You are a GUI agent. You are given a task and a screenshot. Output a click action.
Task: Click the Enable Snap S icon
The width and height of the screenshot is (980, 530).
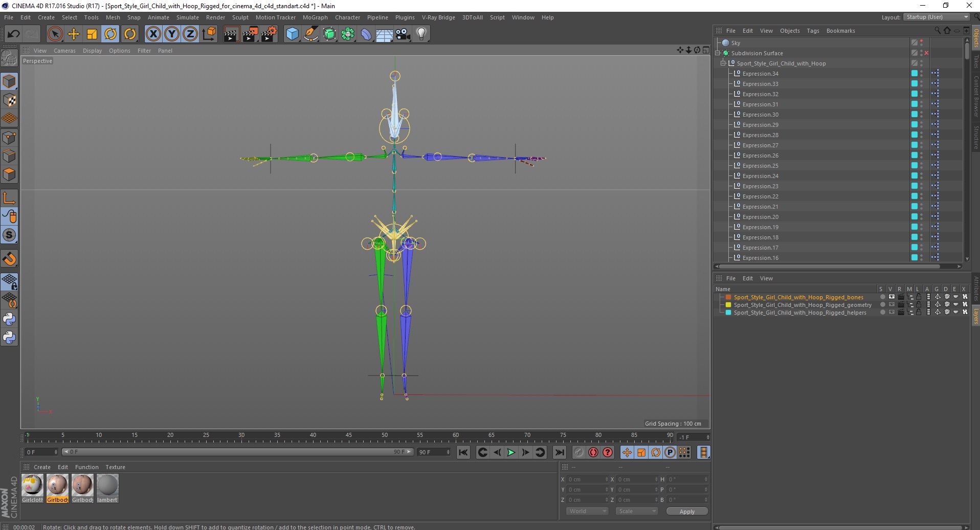10,235
